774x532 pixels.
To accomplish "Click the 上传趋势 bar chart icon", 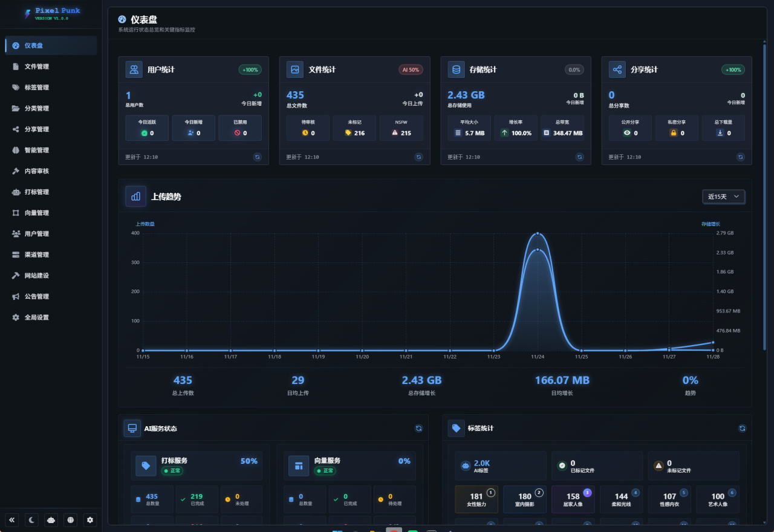I will click(135, 196).
